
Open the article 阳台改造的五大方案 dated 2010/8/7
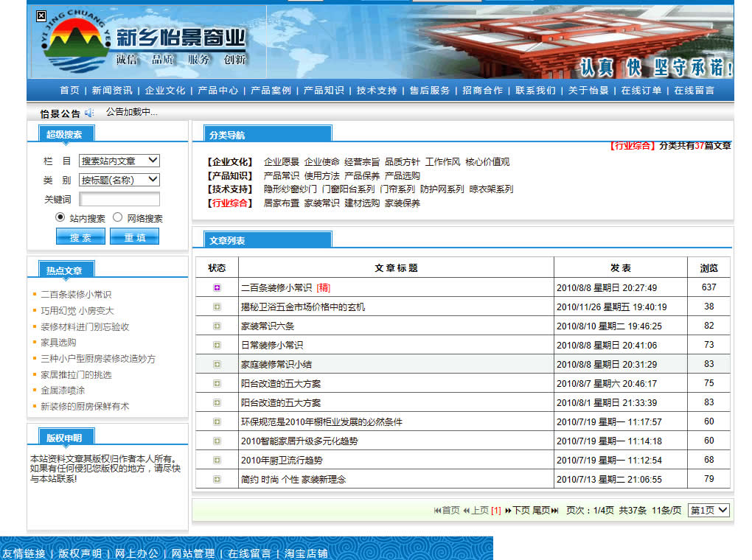[281, 384]
